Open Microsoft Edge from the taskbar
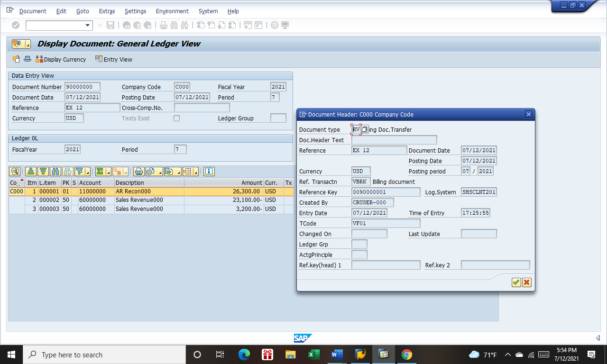The height and width of the screenshot is (364, 607). (x=244, y=355)
